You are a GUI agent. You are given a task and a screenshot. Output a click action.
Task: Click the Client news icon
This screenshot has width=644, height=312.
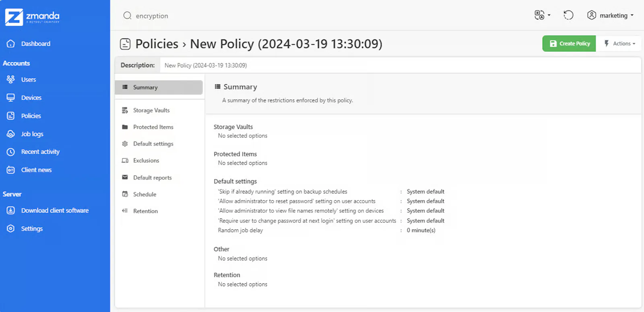coord(11,170)
